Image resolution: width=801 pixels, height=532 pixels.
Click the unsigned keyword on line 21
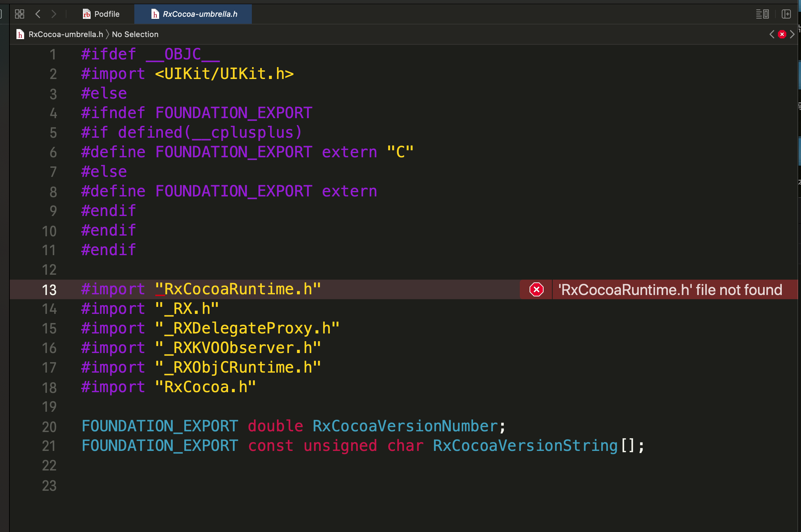340,446
